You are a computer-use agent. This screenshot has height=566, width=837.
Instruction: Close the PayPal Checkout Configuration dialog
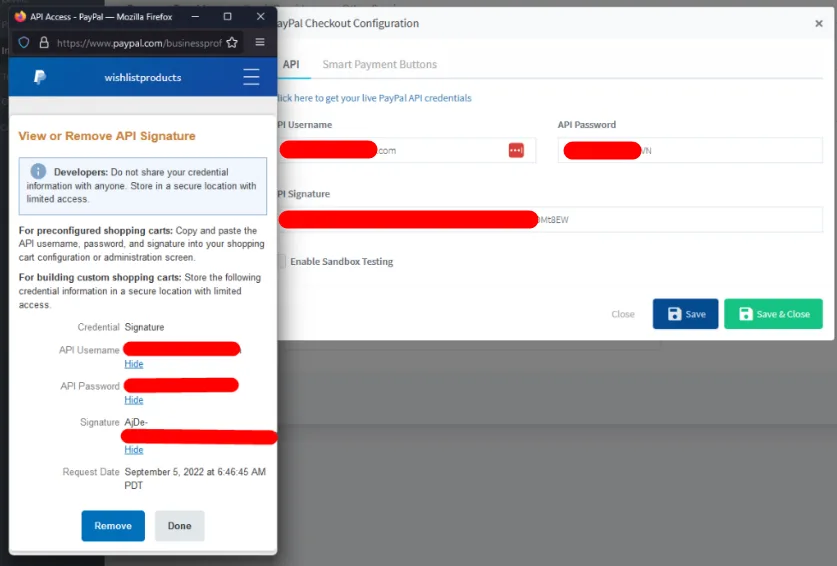pos(819,23)
